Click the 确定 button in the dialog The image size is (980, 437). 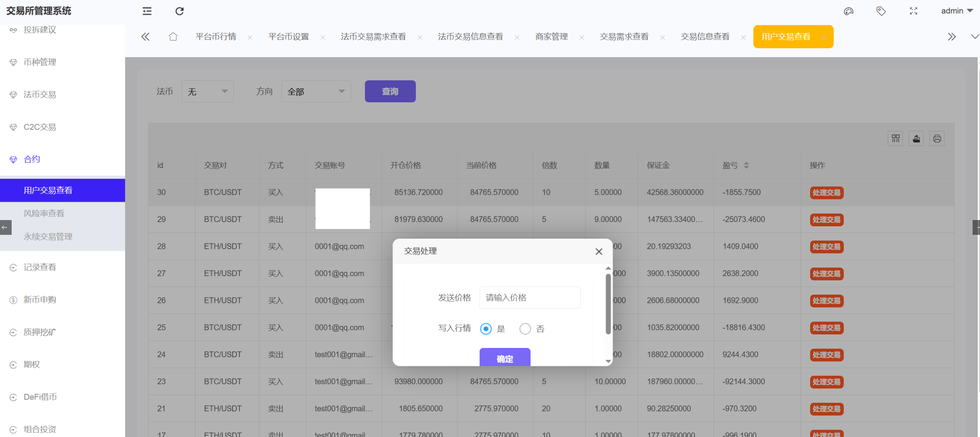[x=505, y=358]
